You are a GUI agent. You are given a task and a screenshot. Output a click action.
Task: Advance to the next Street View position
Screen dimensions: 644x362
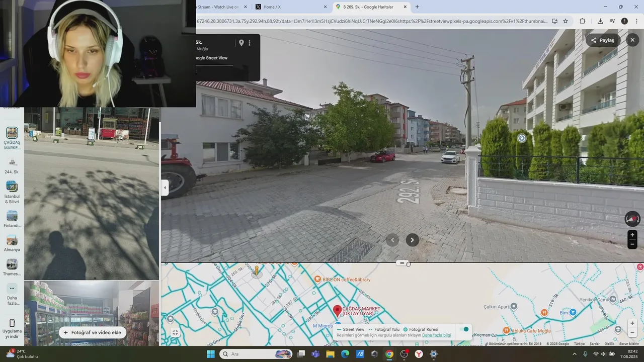click(x=412, y=240)
